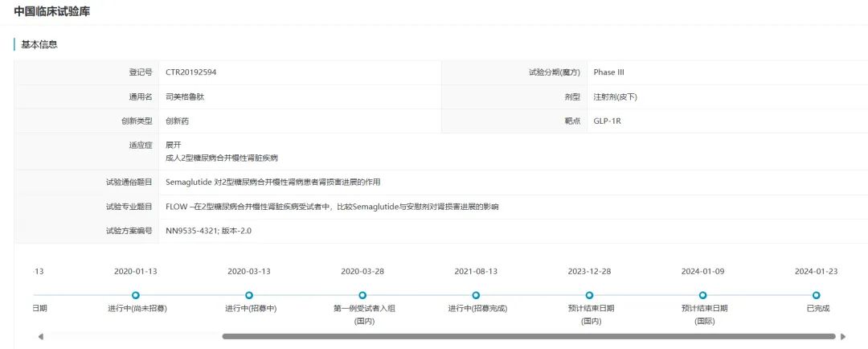868x349 pixels.
Task: Click the GLP-1R target value
Action: tap(608, 121)
